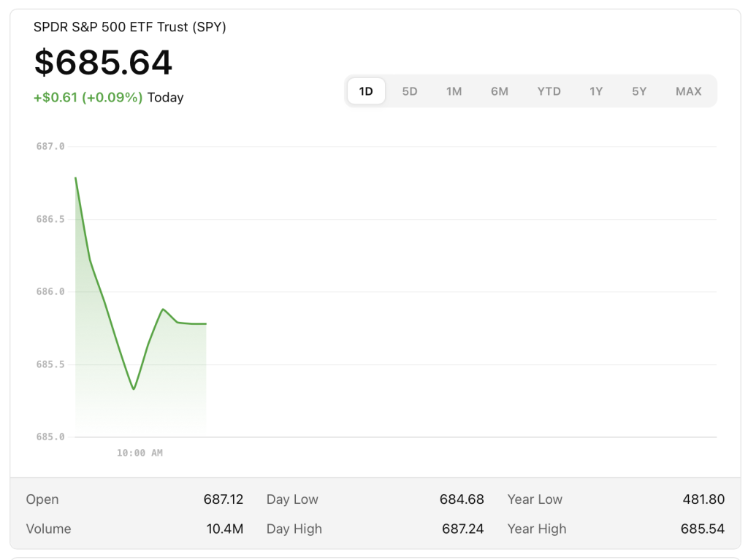Switch chart to 6M range
The width and height of the screenshot is (748, 560).
click(500, 91)
